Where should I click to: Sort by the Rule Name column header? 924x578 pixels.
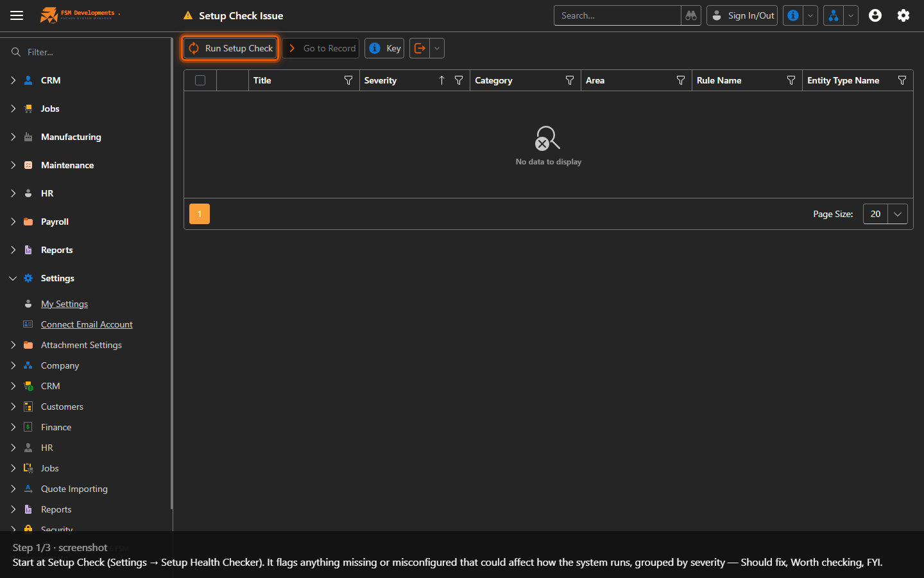(719, 80)
